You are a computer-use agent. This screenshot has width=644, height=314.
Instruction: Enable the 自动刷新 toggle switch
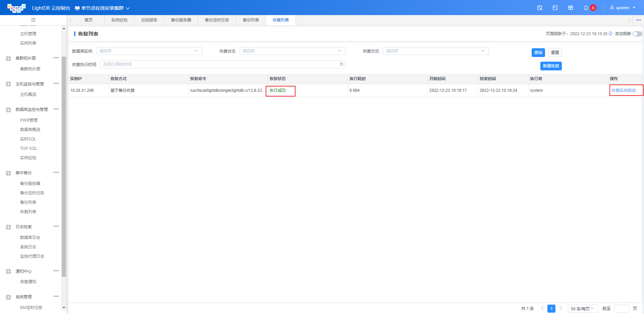[637, 34]
